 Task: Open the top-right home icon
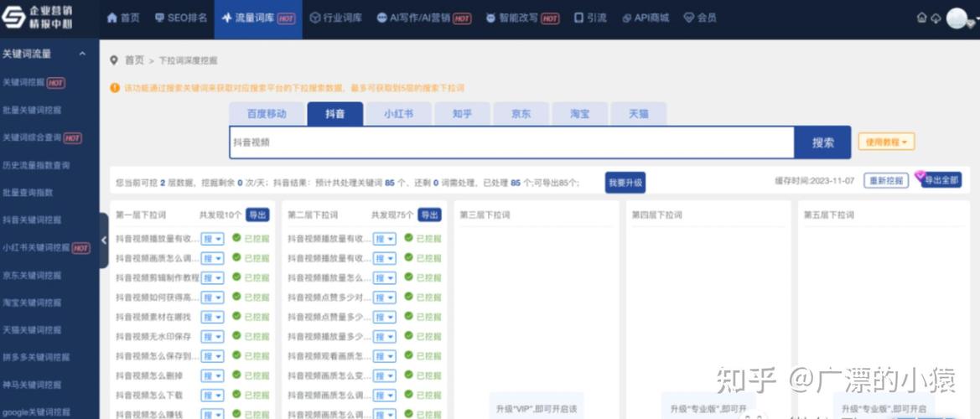point(922,18)
